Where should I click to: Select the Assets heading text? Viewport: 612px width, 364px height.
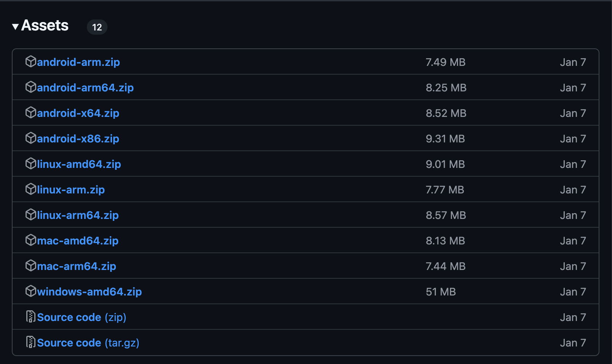[45, 26]
